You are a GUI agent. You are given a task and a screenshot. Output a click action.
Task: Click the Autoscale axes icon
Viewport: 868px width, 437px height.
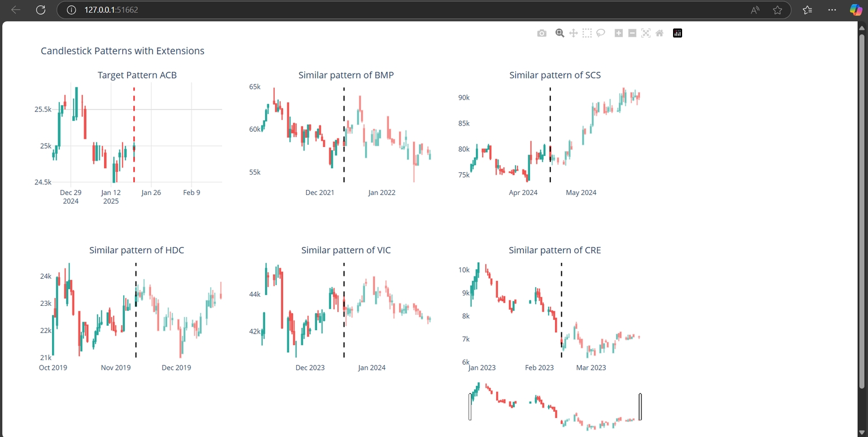(646, 33)
